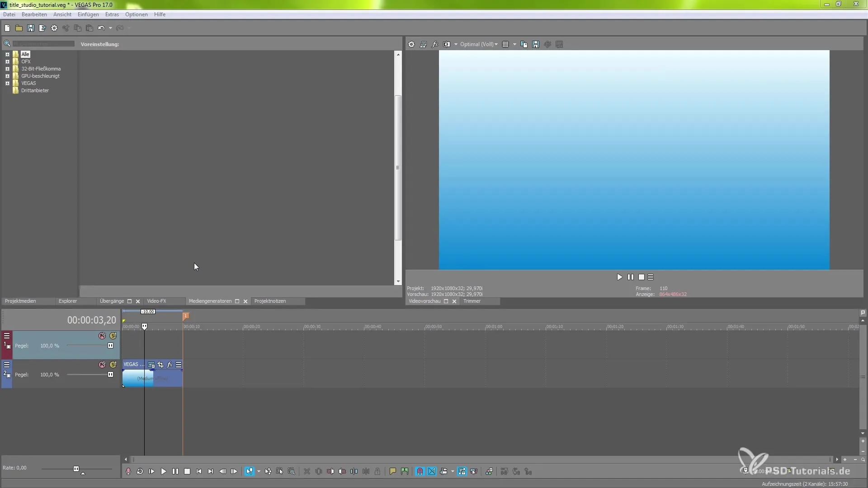Open the overlays dropdown arrow beside grid
The width and height of the screenshot is (868, 488).
point(514,44)
